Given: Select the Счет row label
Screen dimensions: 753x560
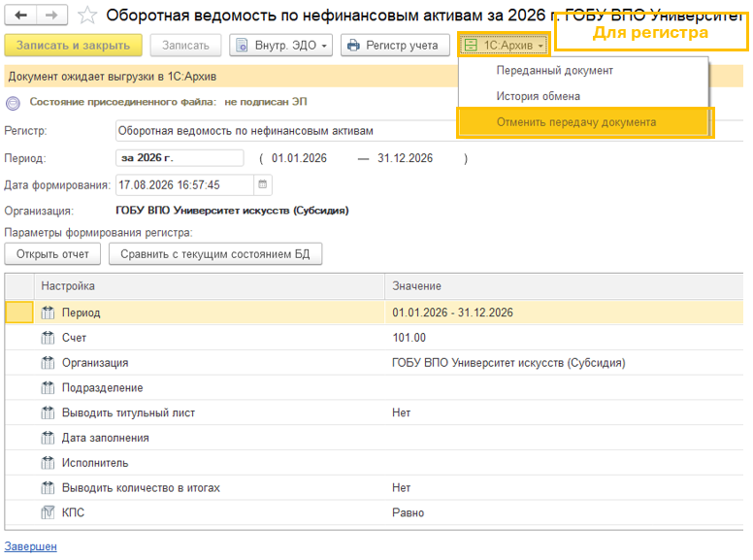Looking at the screenshot, I should [x=74, y=338].
